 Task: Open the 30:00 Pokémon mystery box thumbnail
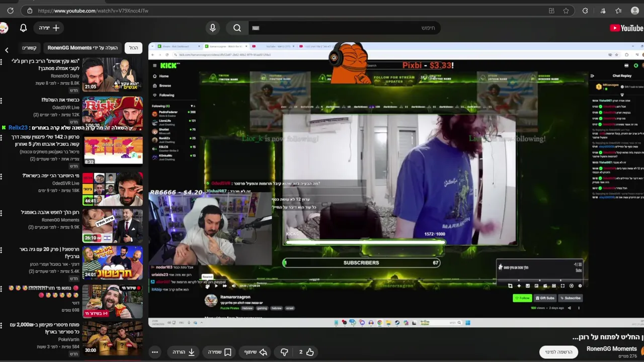pos(113,338)
